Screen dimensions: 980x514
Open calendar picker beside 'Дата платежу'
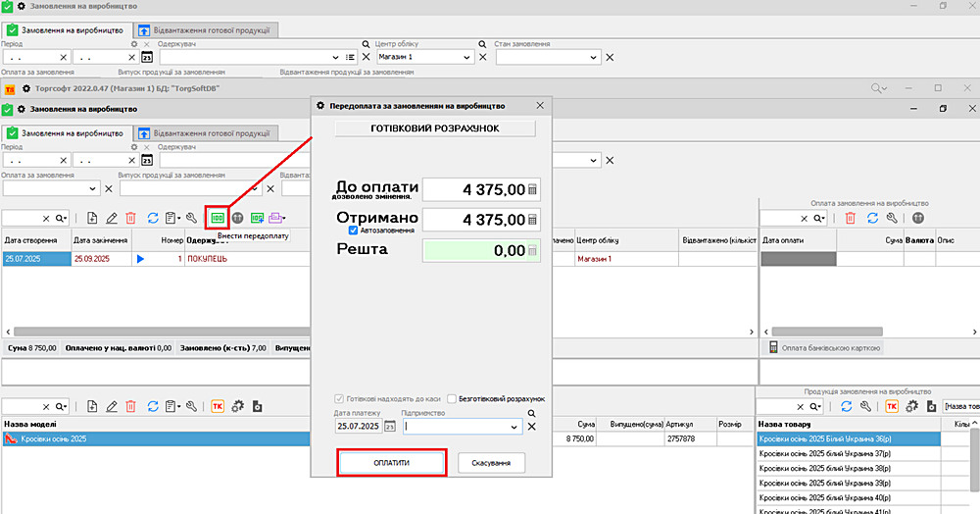pos(390,427)
